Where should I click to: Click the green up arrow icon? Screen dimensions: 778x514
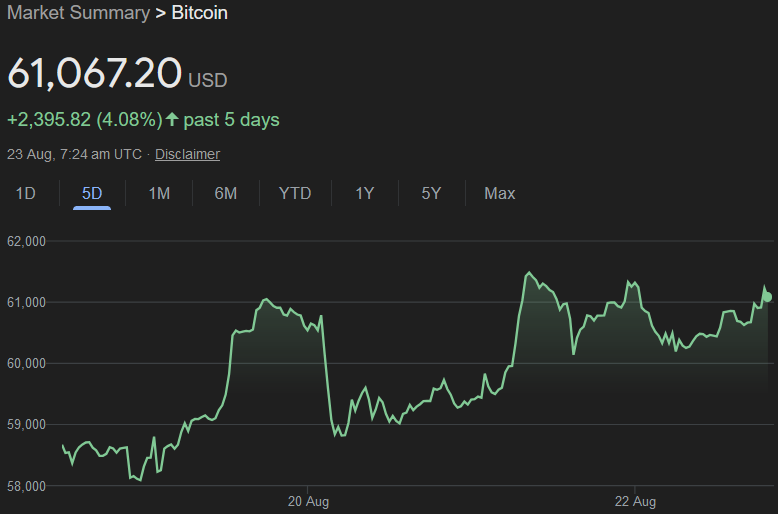(x=172, y=120)
